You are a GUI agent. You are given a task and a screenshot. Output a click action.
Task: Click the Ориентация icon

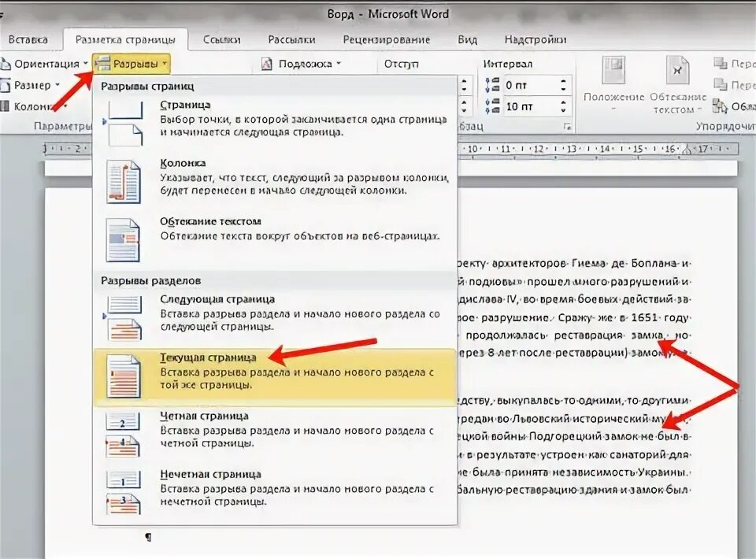pyautogui.click(x=6, y=64)
